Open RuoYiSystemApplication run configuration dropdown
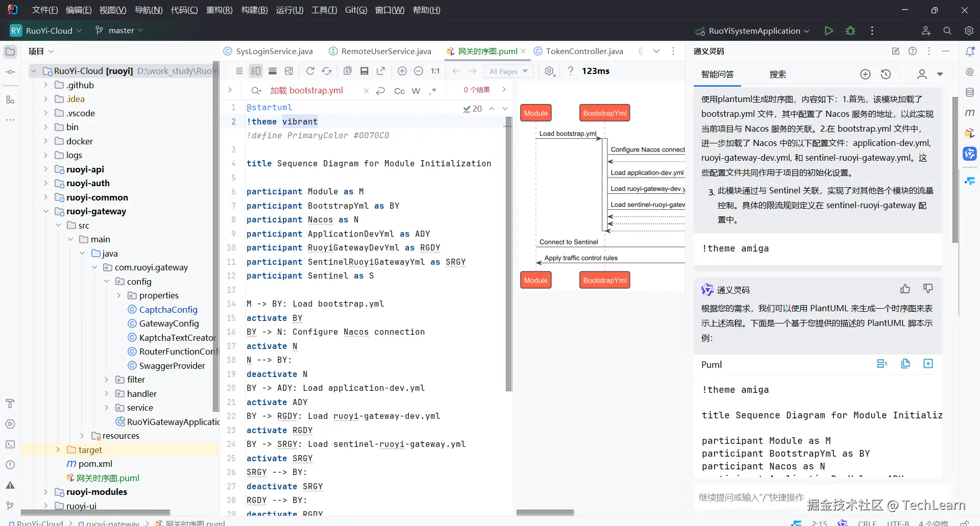980x526 pixels. [752, 31]
